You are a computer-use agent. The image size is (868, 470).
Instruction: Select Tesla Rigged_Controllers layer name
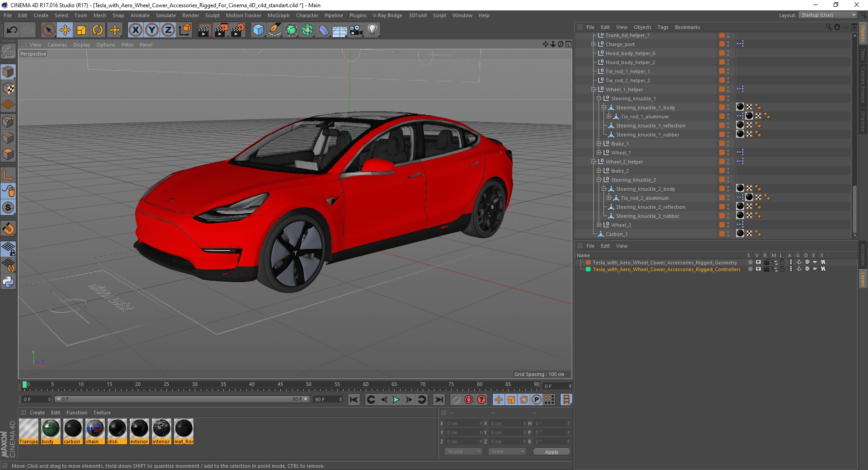(x=666, y=269)
